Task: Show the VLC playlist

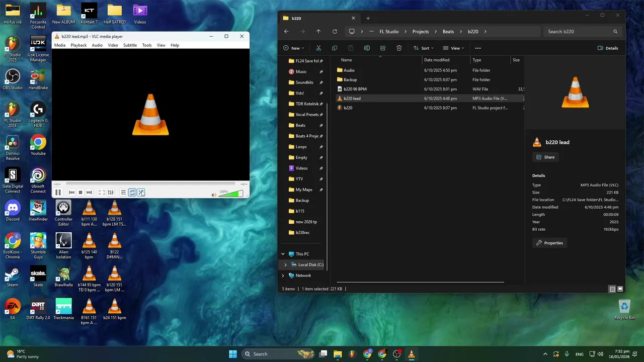Action: pyautogui.click(x=123, y=193)
